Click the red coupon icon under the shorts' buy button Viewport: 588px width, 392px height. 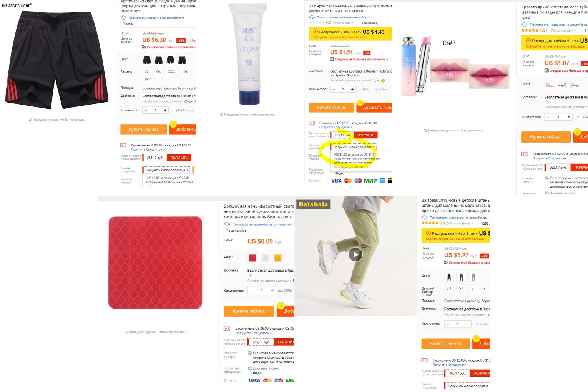point(123,145)
